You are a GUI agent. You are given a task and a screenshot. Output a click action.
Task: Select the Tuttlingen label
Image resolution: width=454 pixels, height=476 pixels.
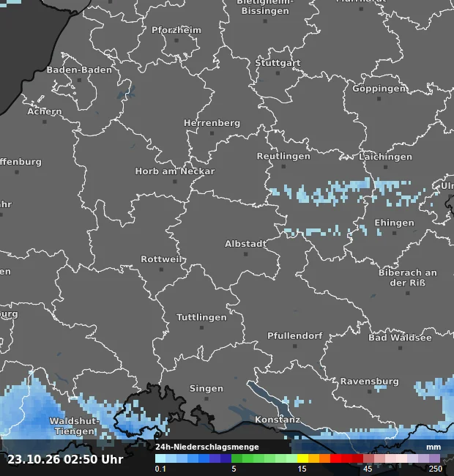tap(201, 317)
